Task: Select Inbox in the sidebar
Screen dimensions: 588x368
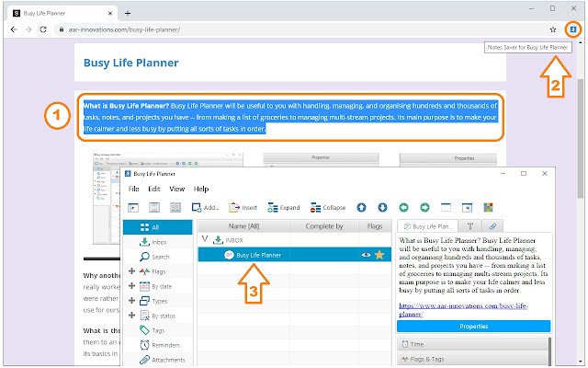Action: point(158,242)
